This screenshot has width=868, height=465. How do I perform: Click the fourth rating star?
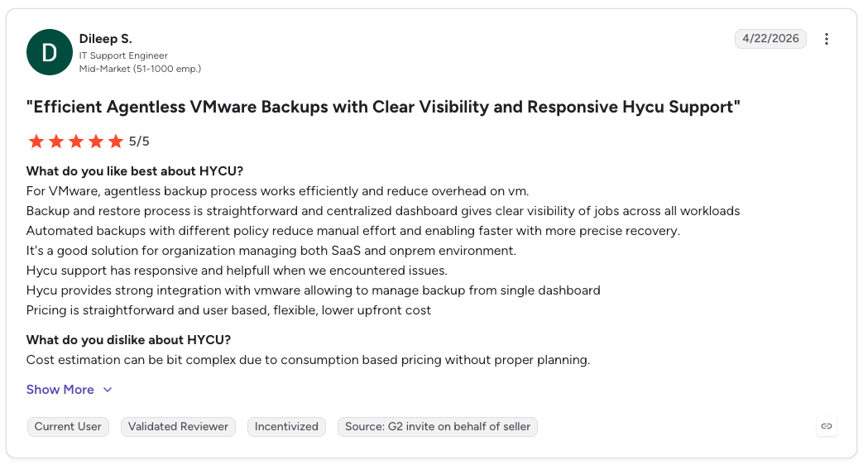point(96,141)
